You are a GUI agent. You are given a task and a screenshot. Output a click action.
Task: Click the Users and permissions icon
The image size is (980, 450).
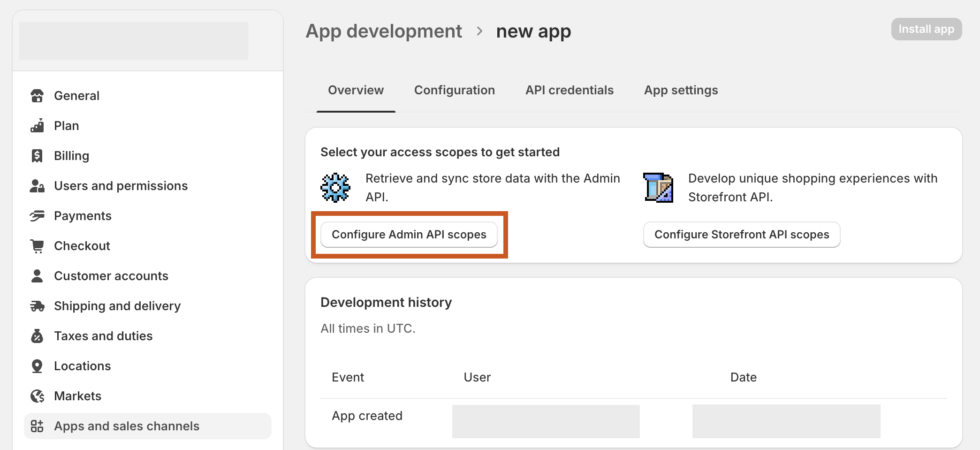(37, 186)
